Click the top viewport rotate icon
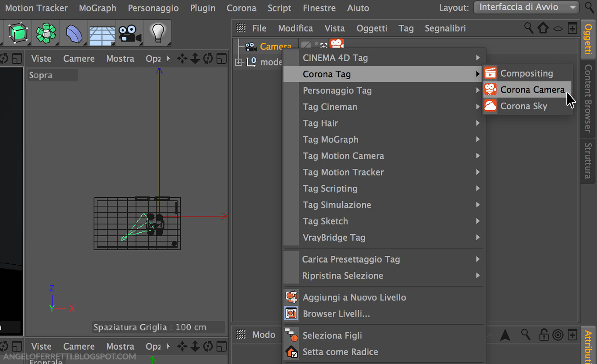This screenshot has width=597, height=364. pyautogui.click(x=208, y=58)
